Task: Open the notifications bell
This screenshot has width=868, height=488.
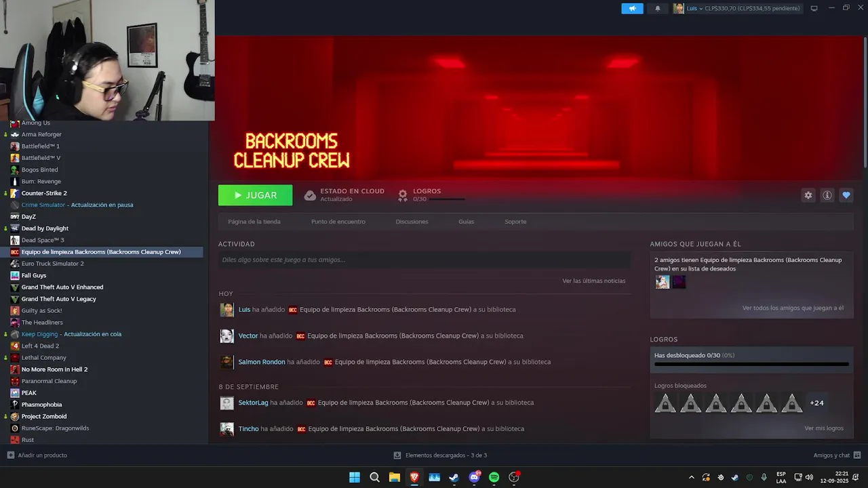Action: click(x=657, y=9)
